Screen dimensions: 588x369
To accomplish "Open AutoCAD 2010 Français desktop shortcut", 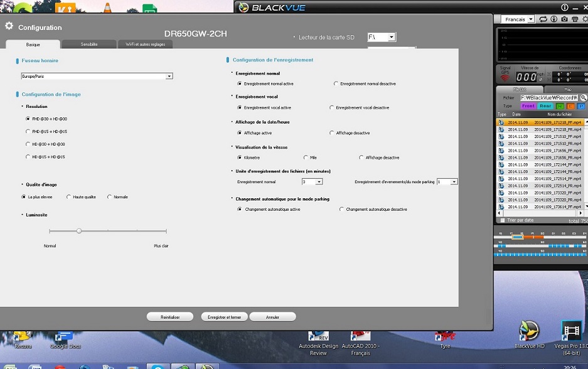I will 360,343.
